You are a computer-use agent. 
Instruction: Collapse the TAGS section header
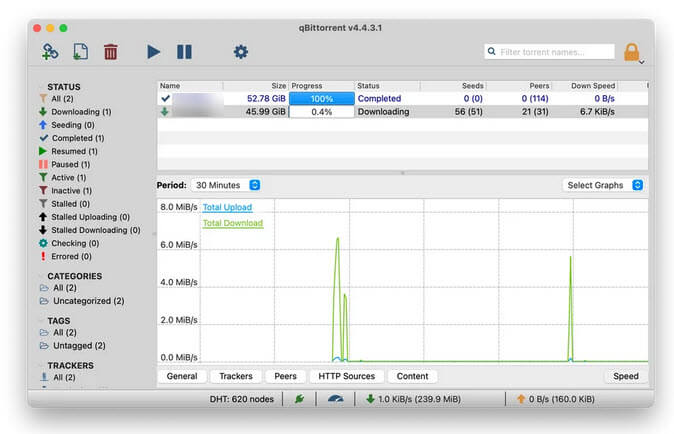coord(58,321)
